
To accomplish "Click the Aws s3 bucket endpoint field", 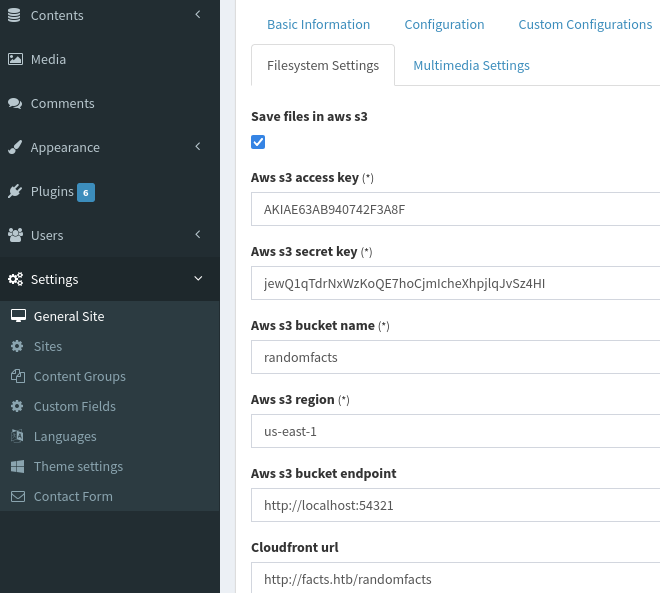I will click(455, 505).
